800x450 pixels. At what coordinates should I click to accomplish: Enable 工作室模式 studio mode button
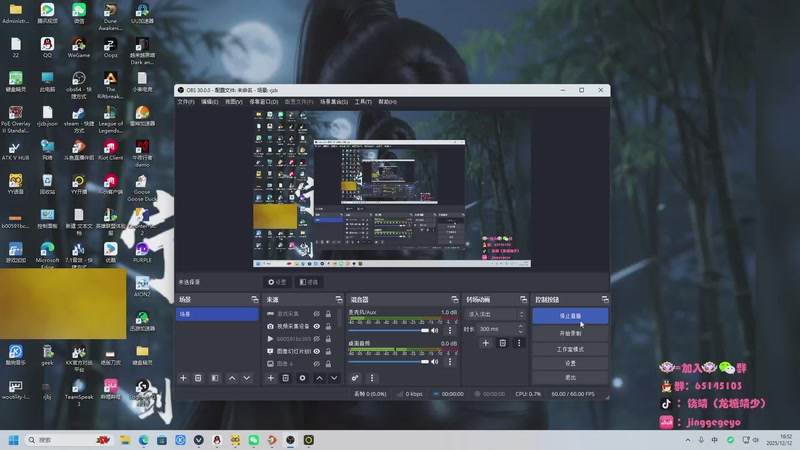coord(570,349)
